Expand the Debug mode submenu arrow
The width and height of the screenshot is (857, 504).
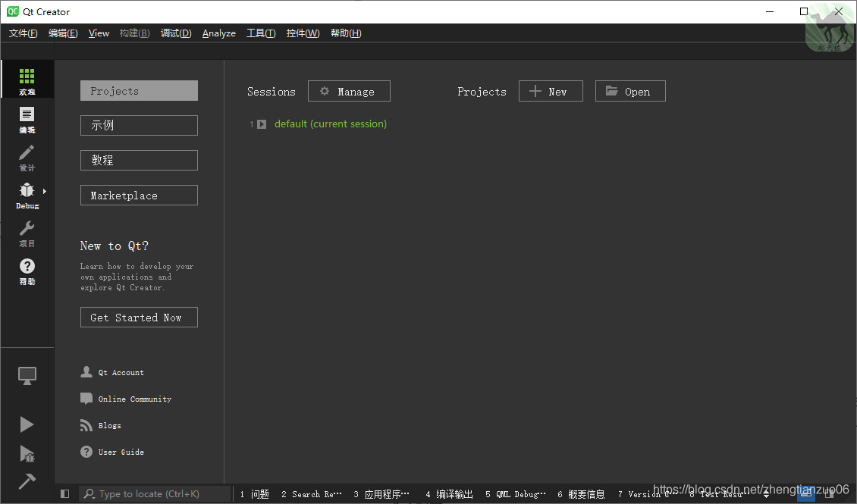[x=45, y=191]
